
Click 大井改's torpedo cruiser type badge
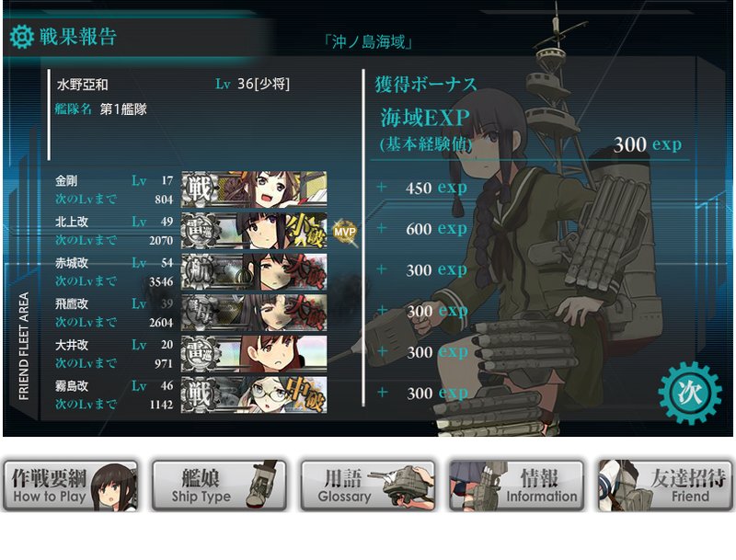[x=201, y=354]
